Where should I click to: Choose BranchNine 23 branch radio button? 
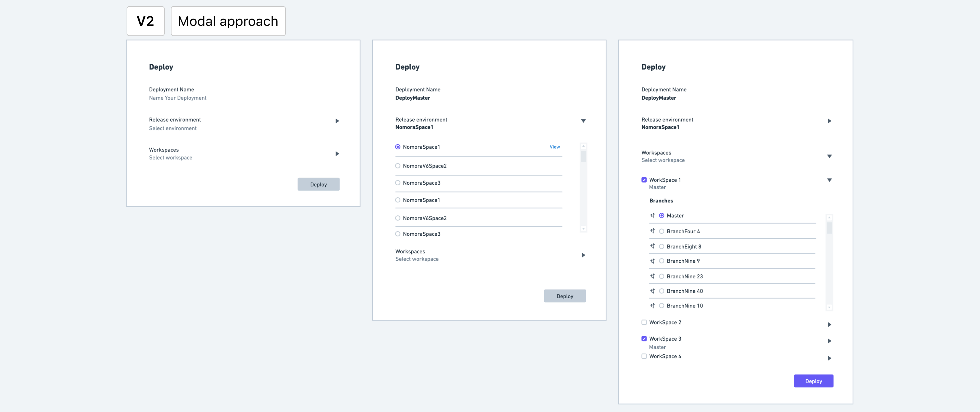tap(661, 276)
